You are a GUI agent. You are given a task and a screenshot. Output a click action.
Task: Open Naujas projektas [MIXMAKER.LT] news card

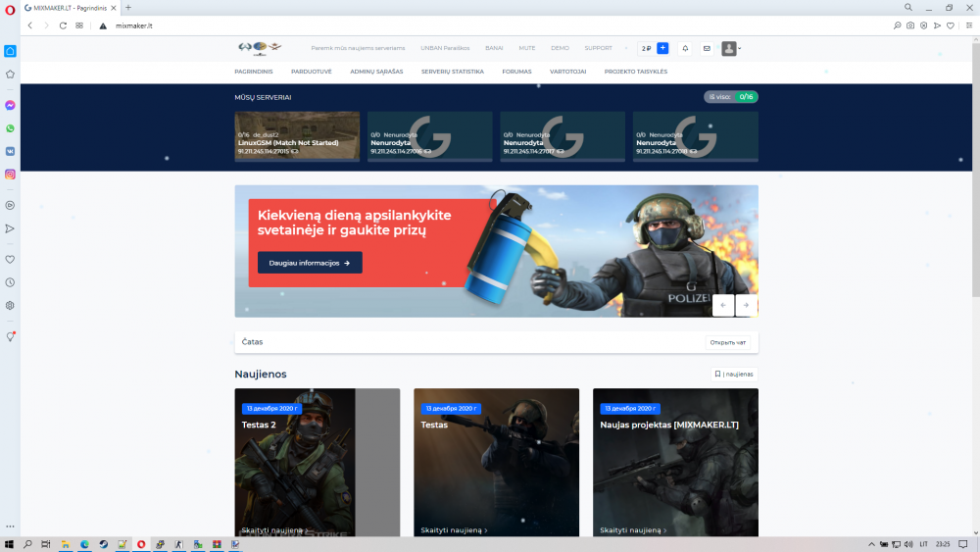tap(675, 463)
